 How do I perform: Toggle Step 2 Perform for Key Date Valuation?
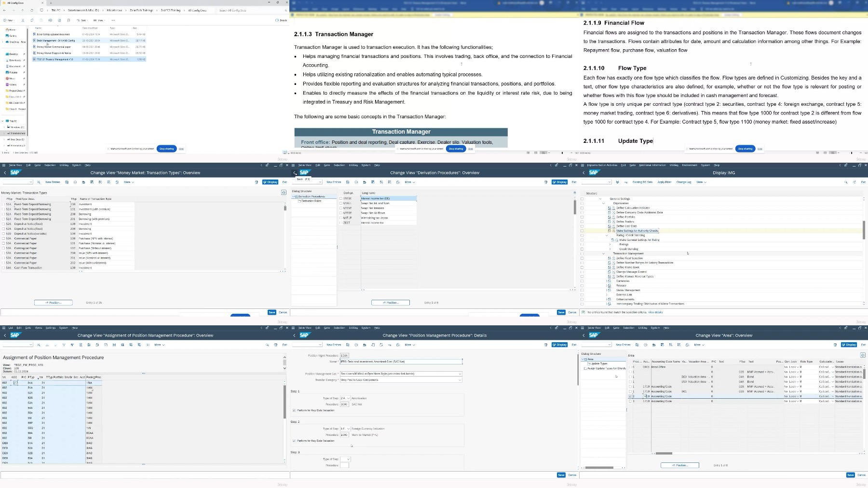[294, 441]
